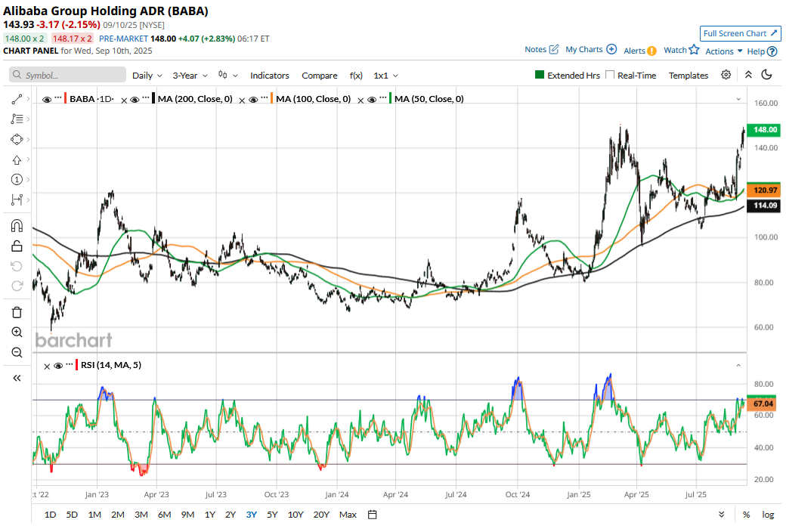This screenshot has width=786, height=532.
Task: Add BABA to Watch list
Action: point(681,50)
